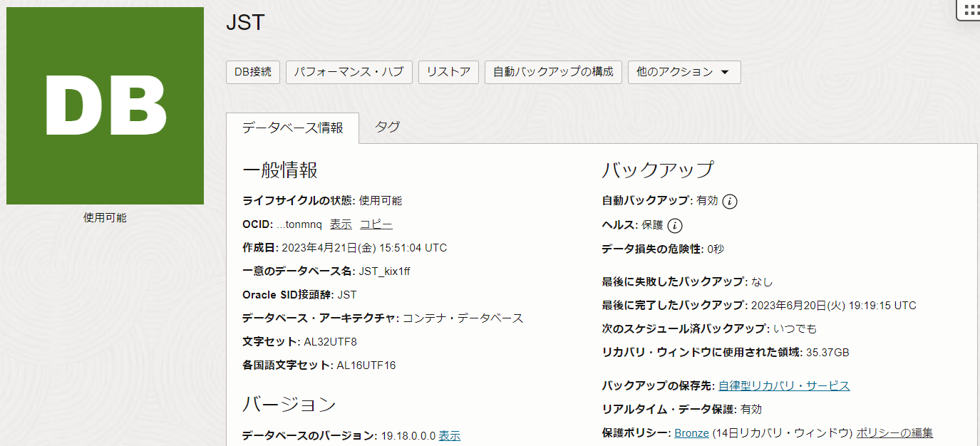Click the JST database title

[x=244, y=22]
